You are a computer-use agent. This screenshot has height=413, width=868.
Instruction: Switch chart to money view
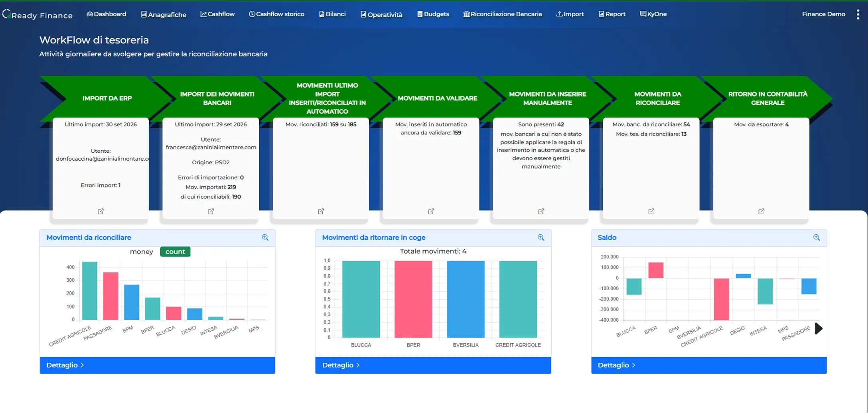click(x=141, y=252)
